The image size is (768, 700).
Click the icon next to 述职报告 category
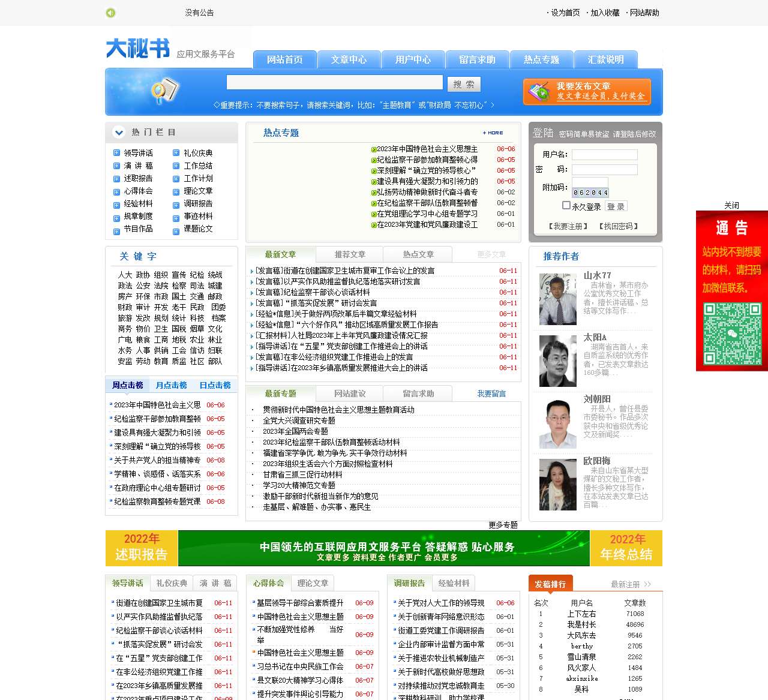click(x=117, y=179)
